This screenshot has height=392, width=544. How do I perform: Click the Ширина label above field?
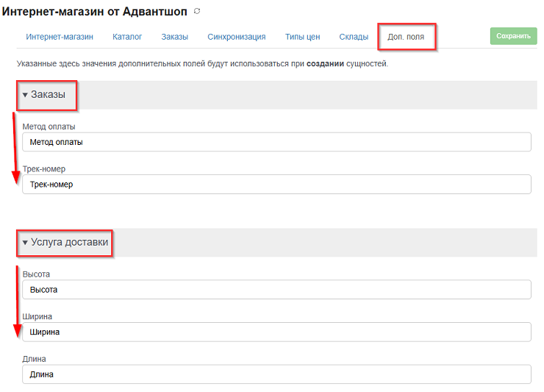(x=37, y=317)
